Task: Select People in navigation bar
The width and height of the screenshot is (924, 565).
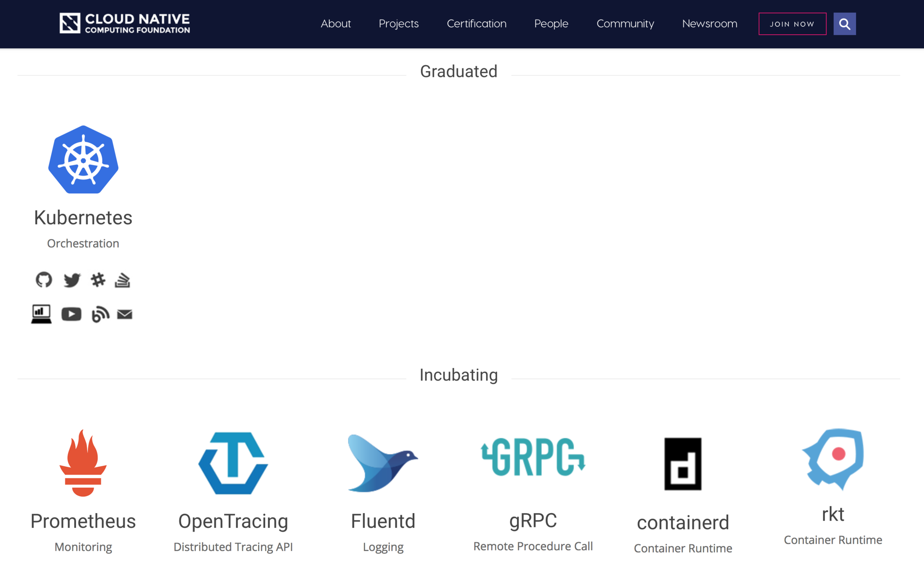Action: [551, 24]
